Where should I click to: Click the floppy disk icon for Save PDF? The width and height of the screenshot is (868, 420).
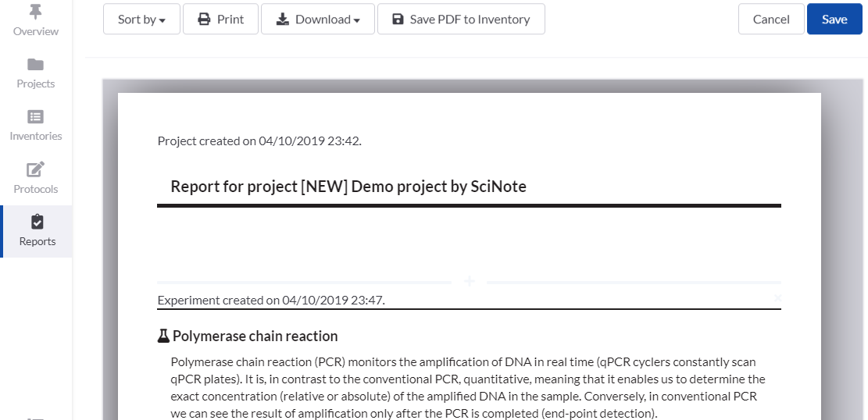coord(398,20)
